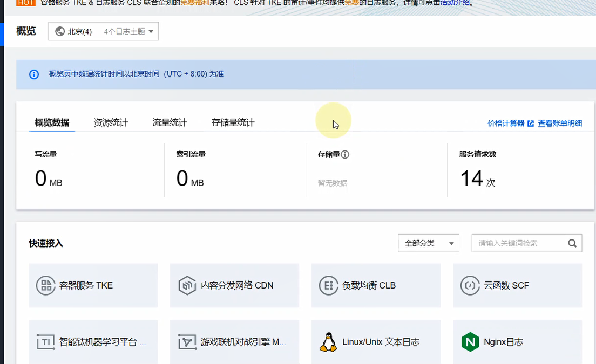The image size is (596, 364).
Task: Click the Linux penguin icon
Action: 328,342
